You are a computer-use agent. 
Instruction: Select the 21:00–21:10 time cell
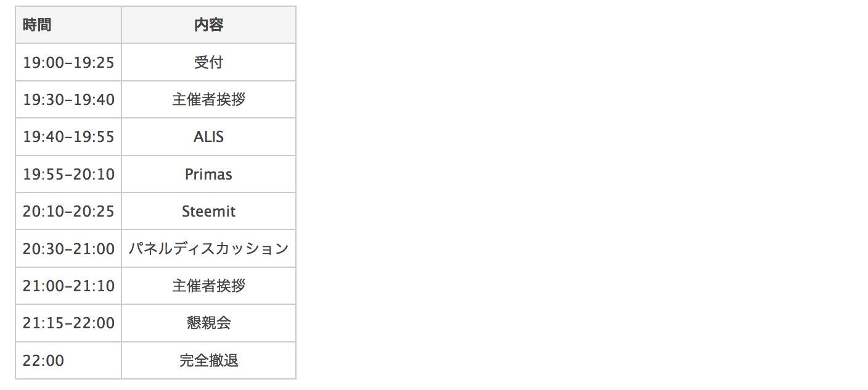coord(68,286)
